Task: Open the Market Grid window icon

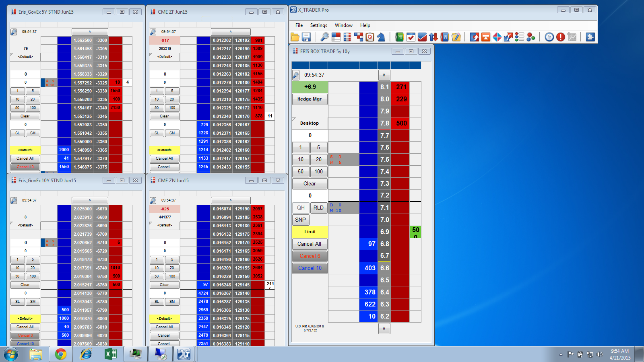Action: pyautogui.click(x=336, y=37)
